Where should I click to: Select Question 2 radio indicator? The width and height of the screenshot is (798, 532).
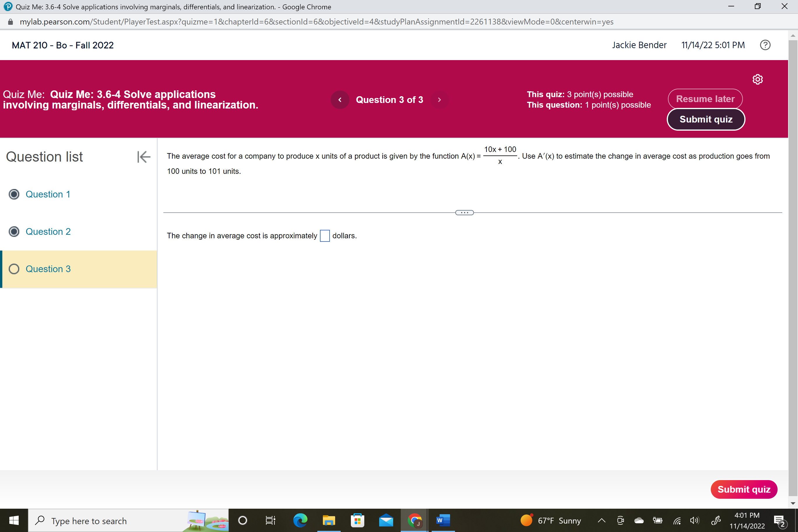(x=14, y=231)
